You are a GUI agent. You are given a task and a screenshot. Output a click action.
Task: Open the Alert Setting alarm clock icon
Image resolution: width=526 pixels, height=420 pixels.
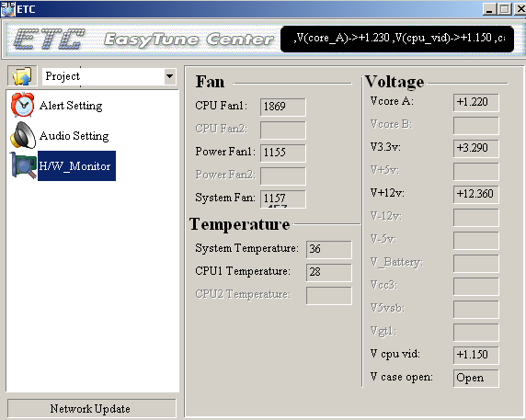(x=22, y=106)
